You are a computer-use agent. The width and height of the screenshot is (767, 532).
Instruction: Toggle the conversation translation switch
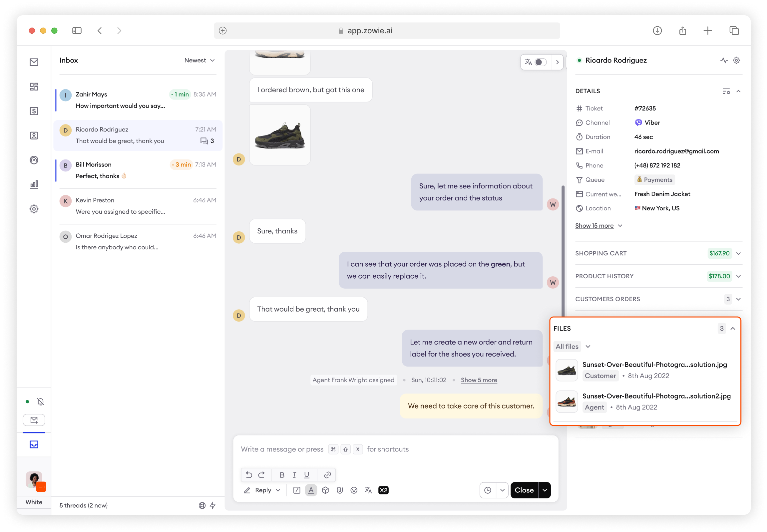coord(540,62)
